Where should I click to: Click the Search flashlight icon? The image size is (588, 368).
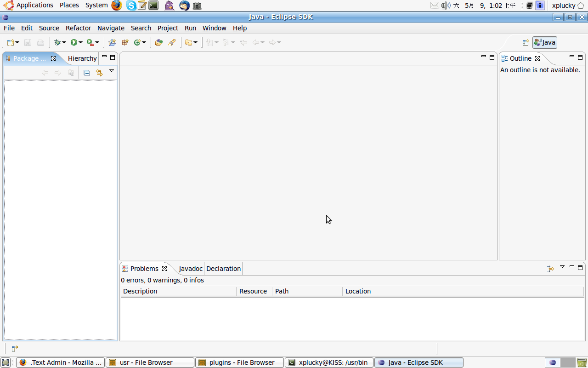point(172,42)
